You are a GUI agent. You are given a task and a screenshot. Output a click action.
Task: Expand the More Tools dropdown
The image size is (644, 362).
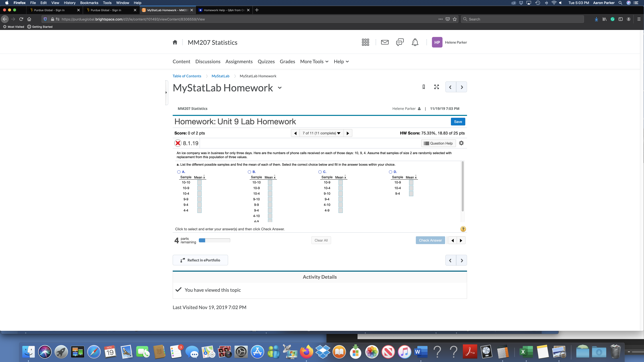314,61
